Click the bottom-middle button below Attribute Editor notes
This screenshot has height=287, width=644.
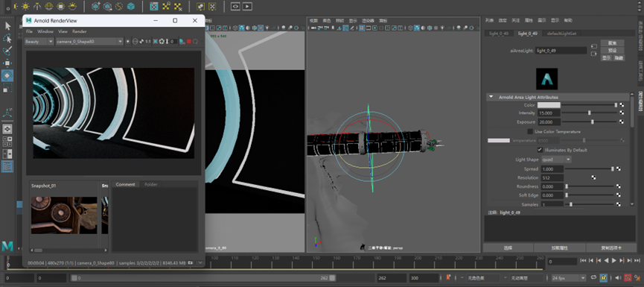point(560,248)
